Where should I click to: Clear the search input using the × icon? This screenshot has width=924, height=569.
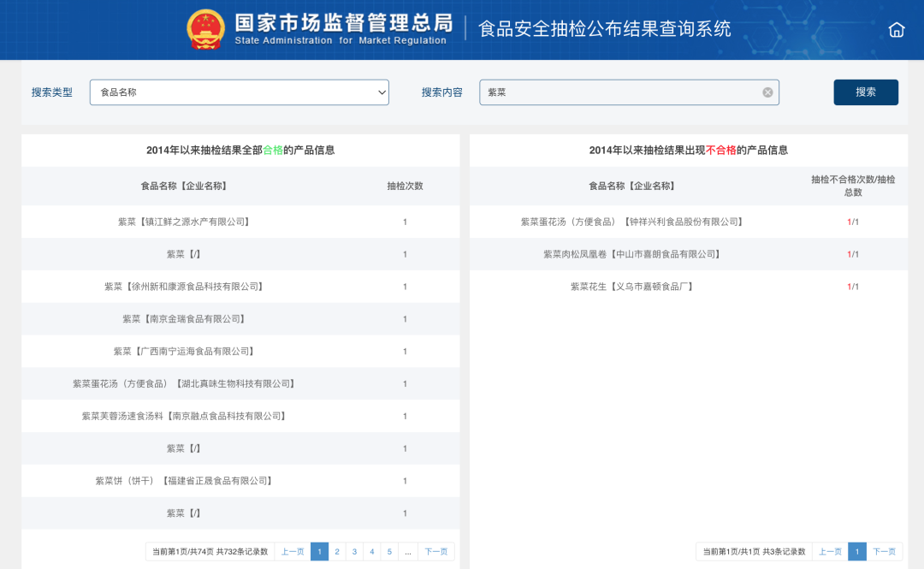pyautogui.click(x=767, y=92)
